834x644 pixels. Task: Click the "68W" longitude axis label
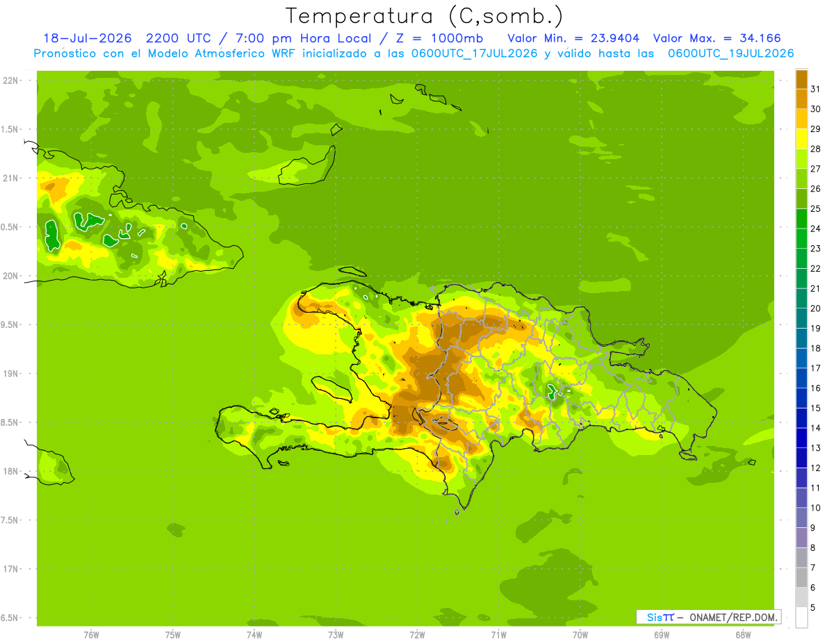(x=742, y=634)
